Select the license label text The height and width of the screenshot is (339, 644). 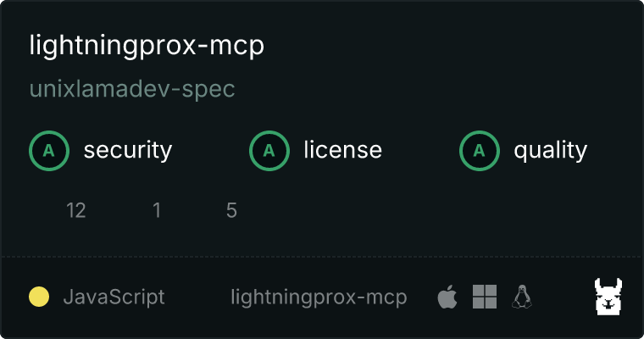point(342,150)
